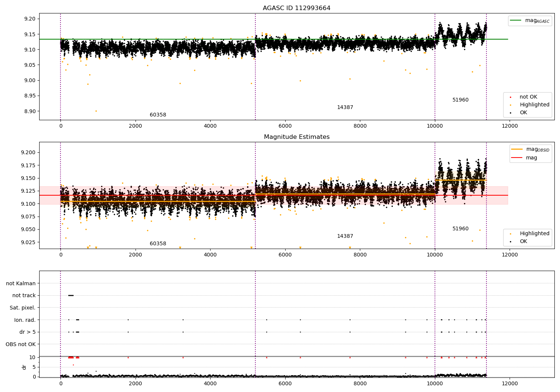Click the '9.050' y-tick in the middle plot
Image resolution: width=560 pixels, height=392 pixels.
[x=28, y=230]
